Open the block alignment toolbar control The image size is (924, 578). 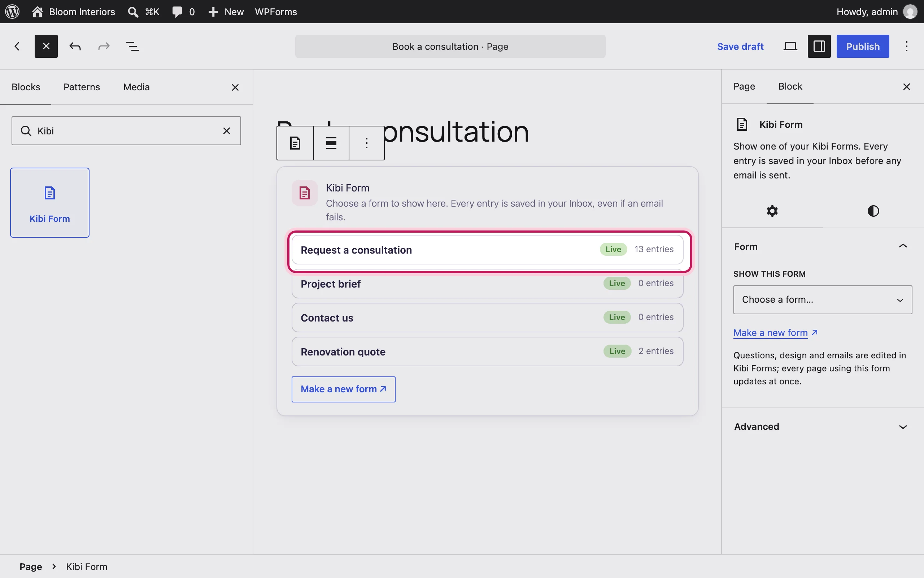(331, 143)
